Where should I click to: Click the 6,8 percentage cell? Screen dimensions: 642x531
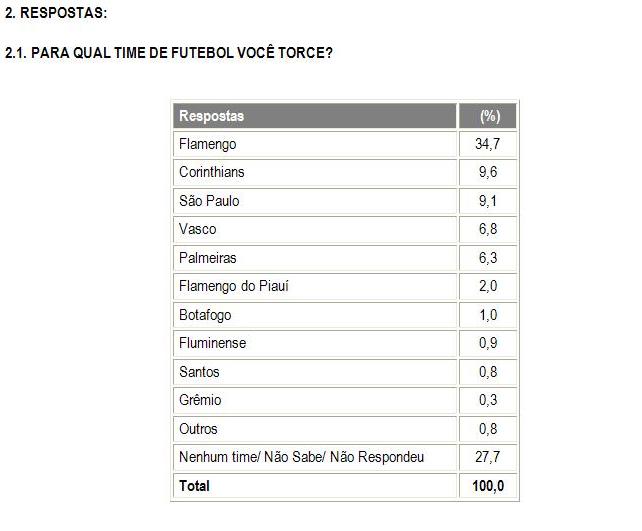point(488,229)
